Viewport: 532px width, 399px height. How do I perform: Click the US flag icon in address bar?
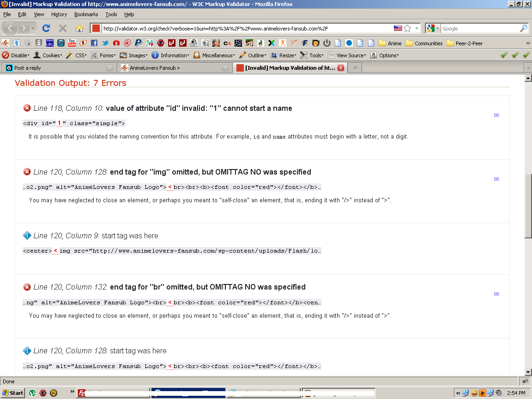tap(398, 29)
